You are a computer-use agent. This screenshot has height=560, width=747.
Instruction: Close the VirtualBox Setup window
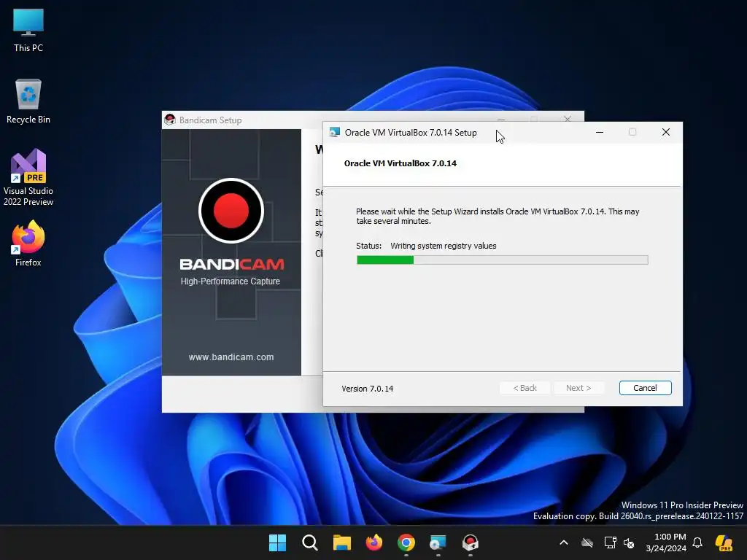pos(666,133)
